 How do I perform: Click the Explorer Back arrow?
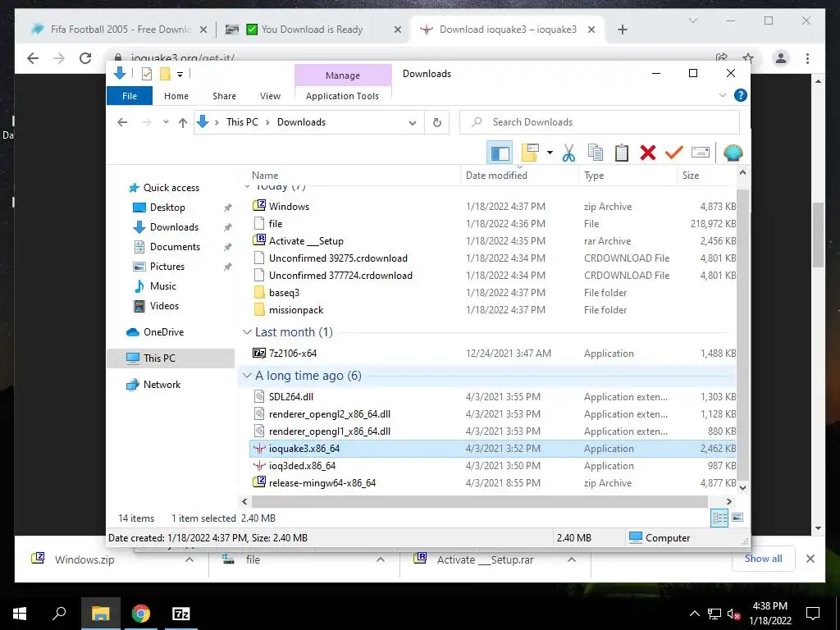point(122,122)
